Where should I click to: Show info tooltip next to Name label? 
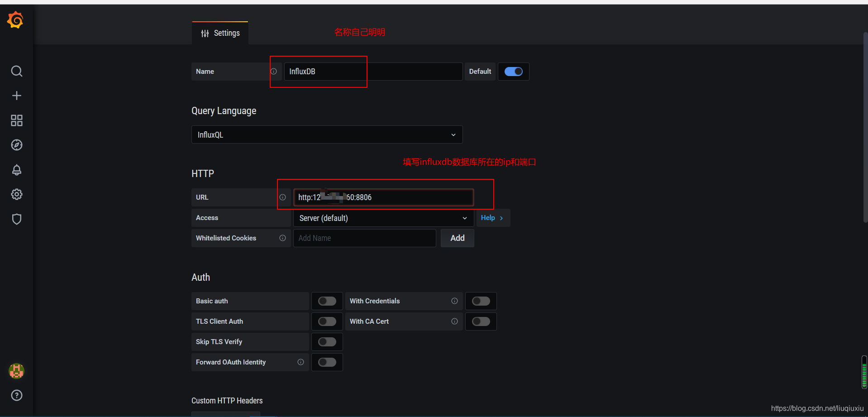(274, 72)
